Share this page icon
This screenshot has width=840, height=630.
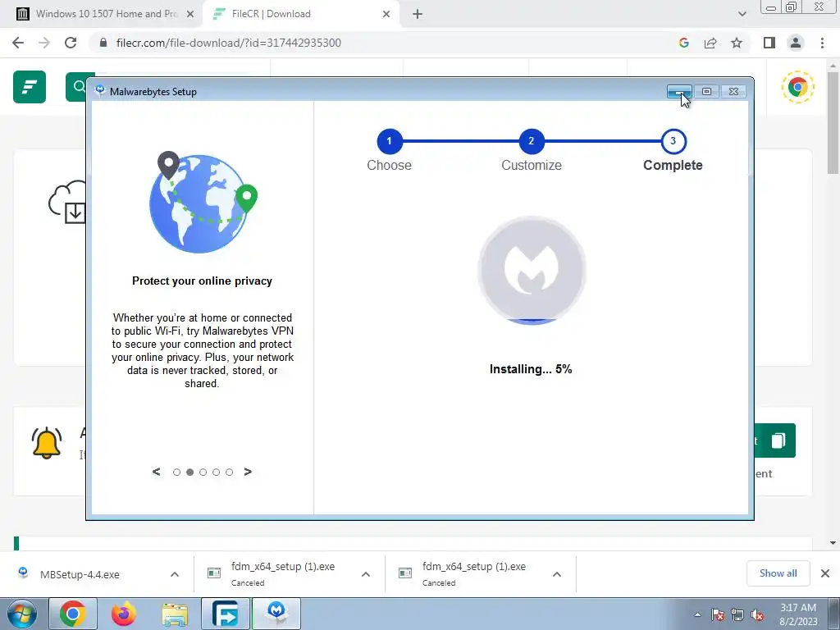tap(710, 43)
